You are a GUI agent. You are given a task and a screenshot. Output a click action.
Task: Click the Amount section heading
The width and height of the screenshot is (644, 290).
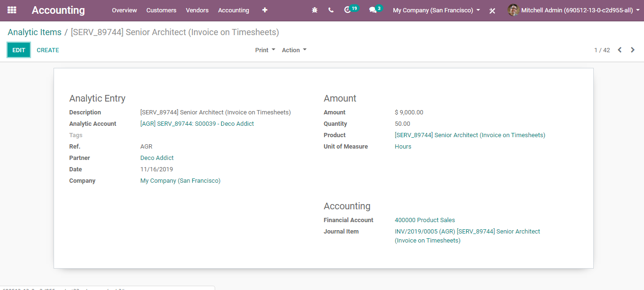[340, 99]
